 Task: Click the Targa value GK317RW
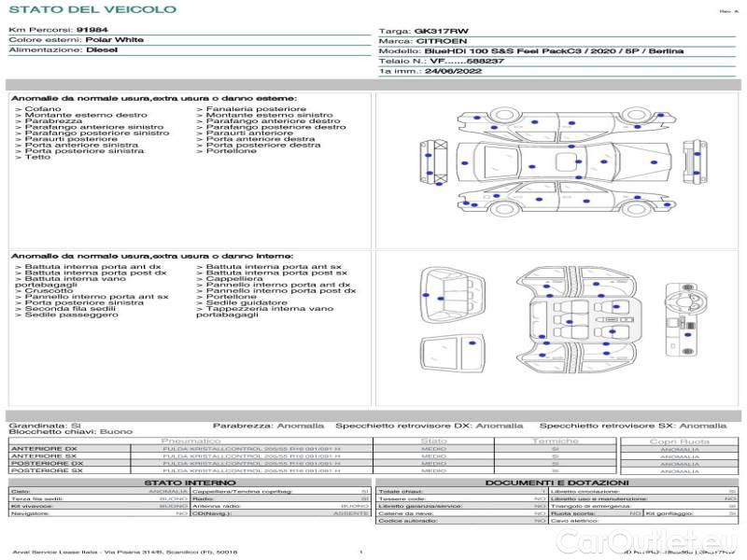coord(441,31)
